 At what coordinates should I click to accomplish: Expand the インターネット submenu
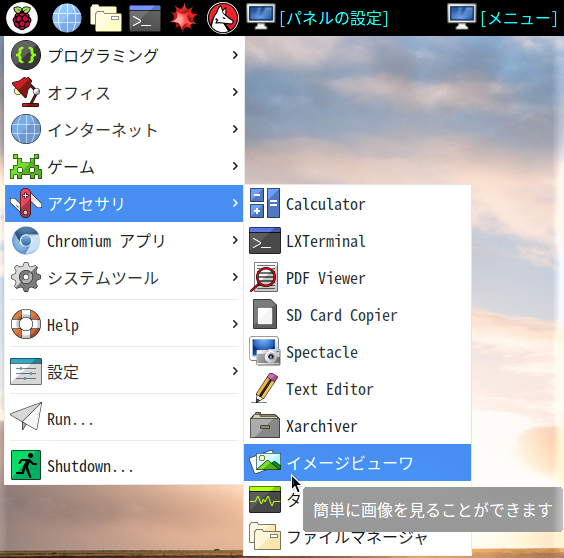pos(124,129)
